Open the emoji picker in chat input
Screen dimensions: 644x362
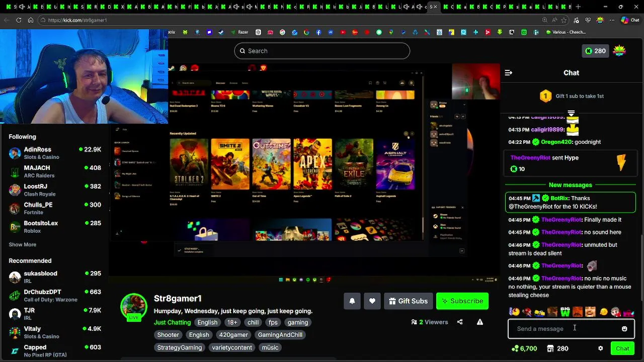point(624,329)
